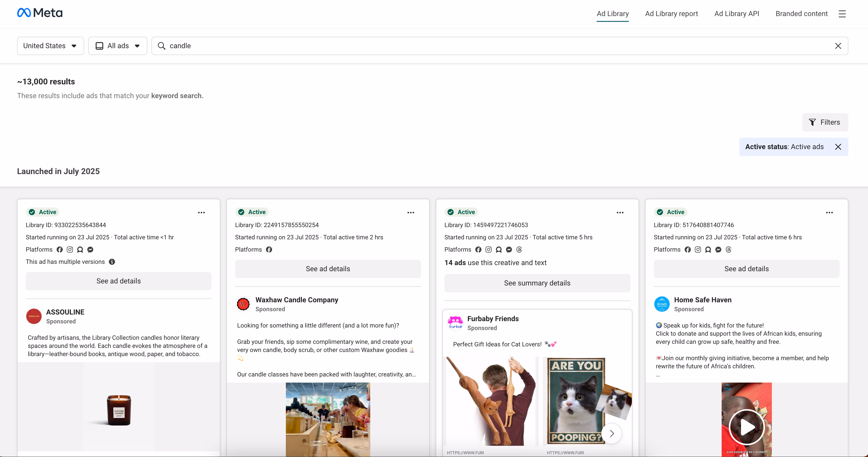868x457 pixels.
Task: Click Waxhaw Candle Company name link
Action: point(297,300)
